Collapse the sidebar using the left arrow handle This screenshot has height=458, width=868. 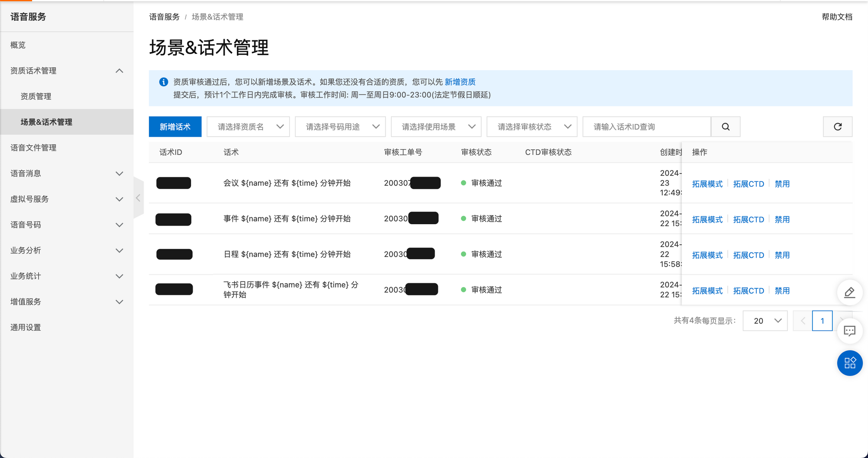pyautogui.click(x=138, y=198)
